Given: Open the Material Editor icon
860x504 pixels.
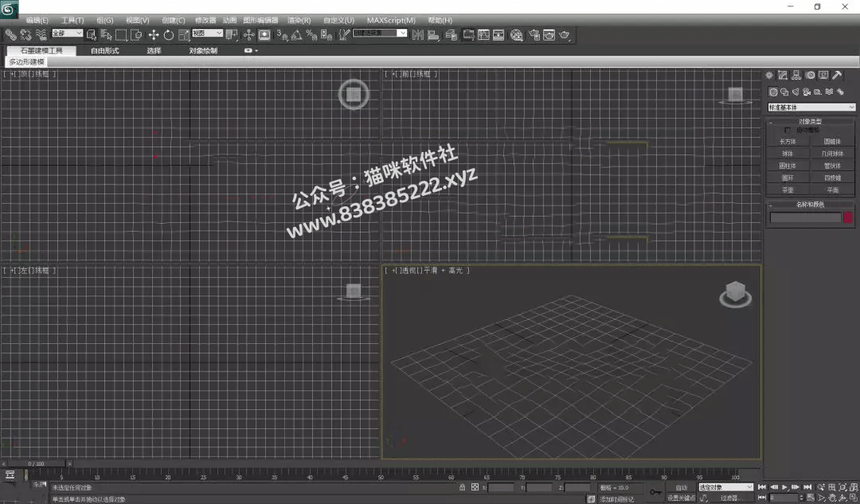Looking at the screenshot, I should click(516, 35).
